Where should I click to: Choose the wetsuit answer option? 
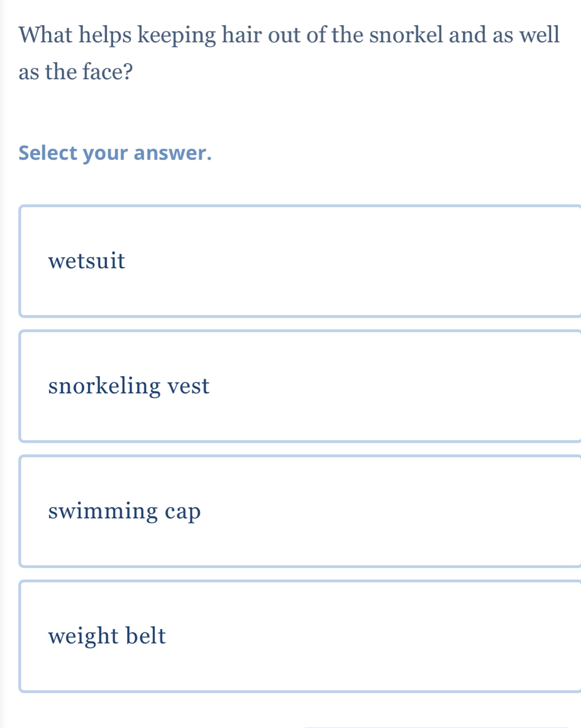pyautogui.click(x=300, y=261)
